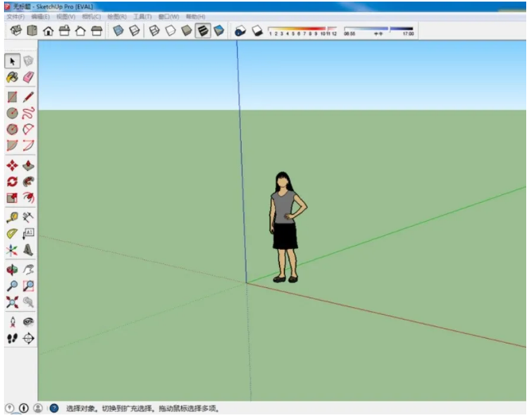Viewport: 531px width, 420px height.
Task: Toggle Show/Hide Shadows
Action: point(257,31)
